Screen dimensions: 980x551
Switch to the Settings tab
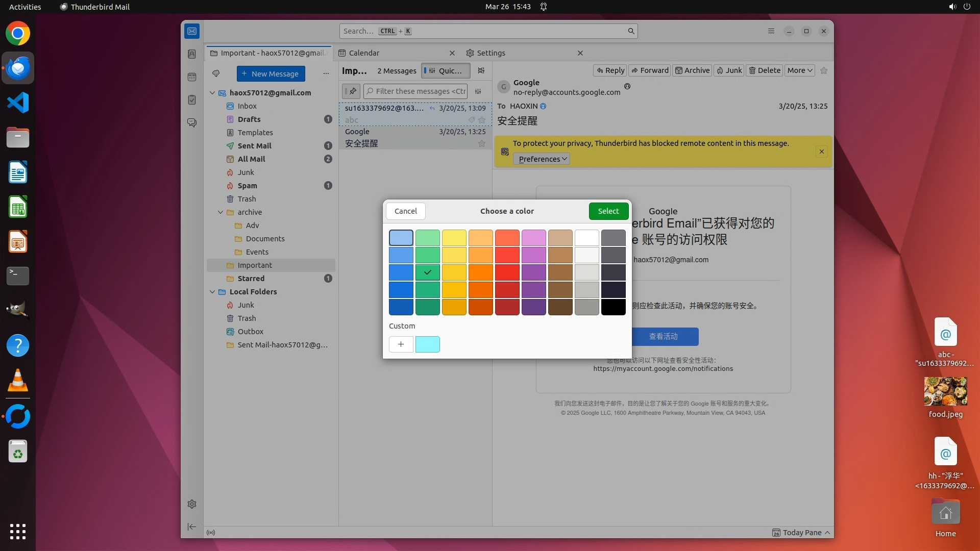[491, 53]
